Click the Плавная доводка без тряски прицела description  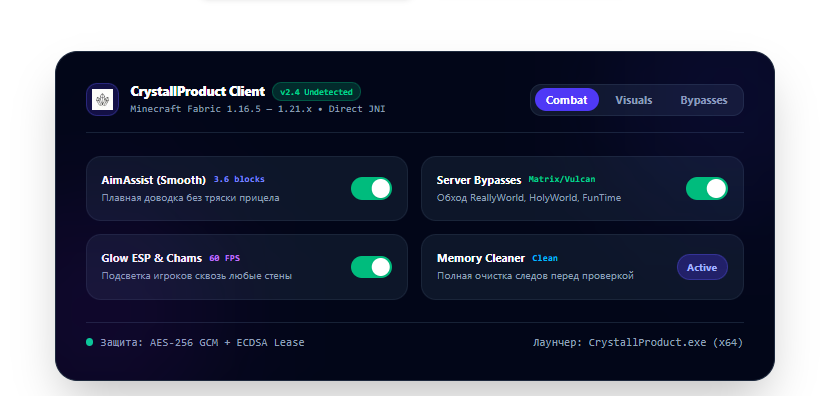click(x=190, y=198)
